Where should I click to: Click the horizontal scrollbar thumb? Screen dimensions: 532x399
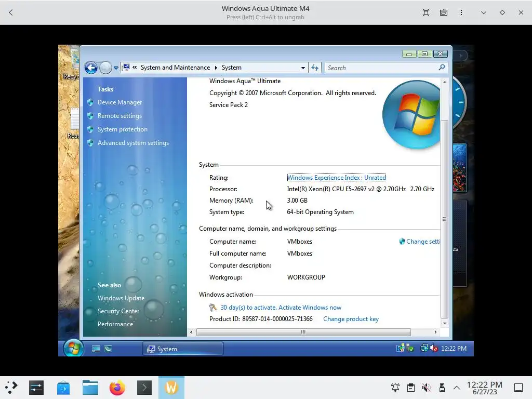(303, 332)
